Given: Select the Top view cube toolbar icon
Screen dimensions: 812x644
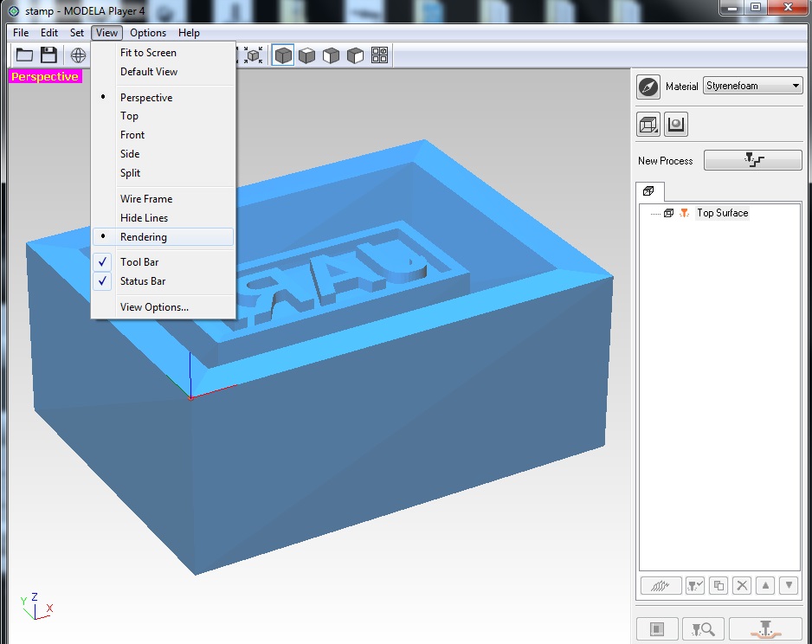Looking at the screenshot, I should pyautogui.click(x=307, y=55).
